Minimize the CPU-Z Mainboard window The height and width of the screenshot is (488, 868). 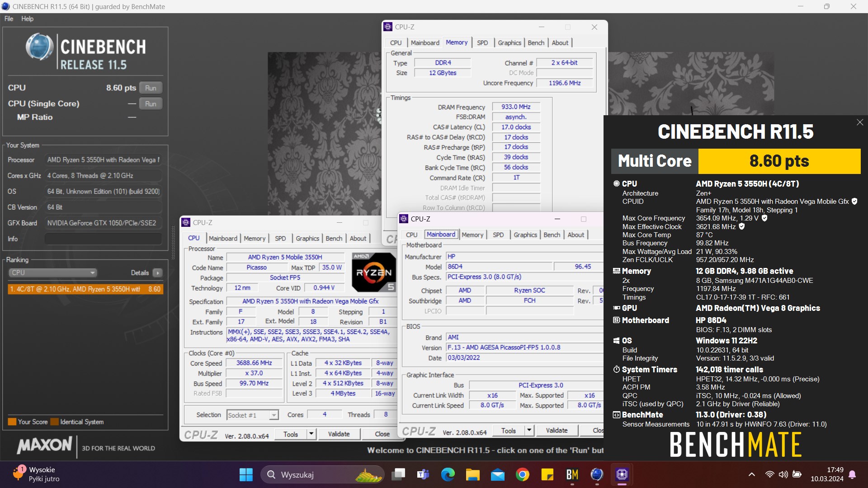(557, 219)
